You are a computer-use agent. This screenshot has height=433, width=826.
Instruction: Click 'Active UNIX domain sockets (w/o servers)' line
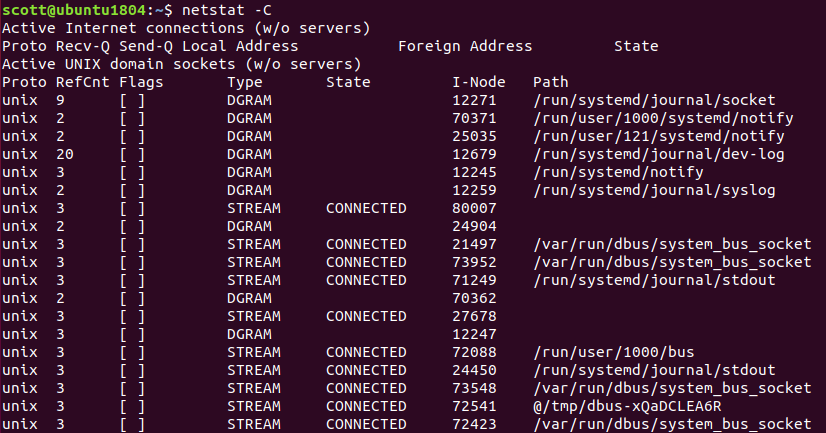(182, 64)
